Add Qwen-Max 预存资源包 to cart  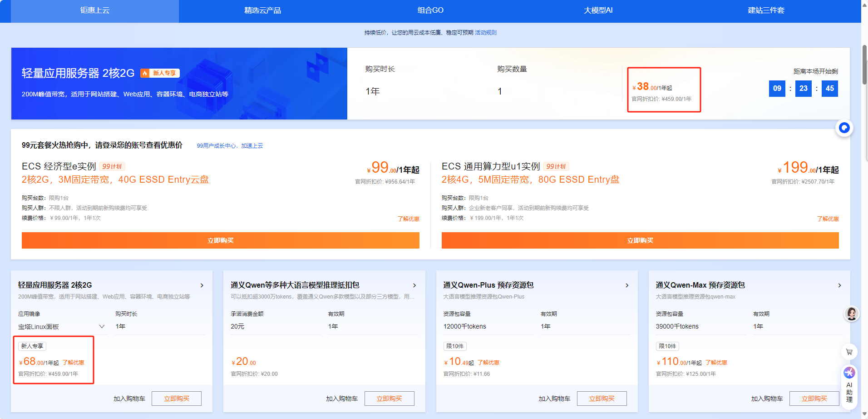767,399
